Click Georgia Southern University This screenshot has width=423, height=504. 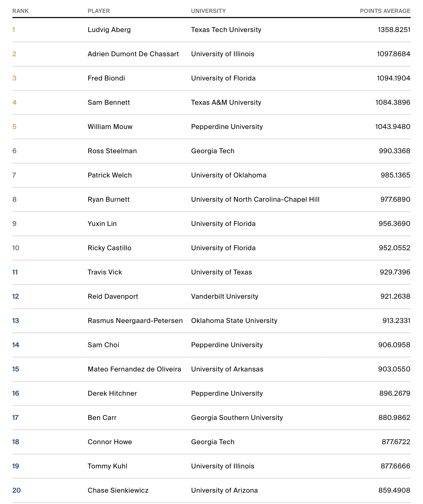click(237, 418)
